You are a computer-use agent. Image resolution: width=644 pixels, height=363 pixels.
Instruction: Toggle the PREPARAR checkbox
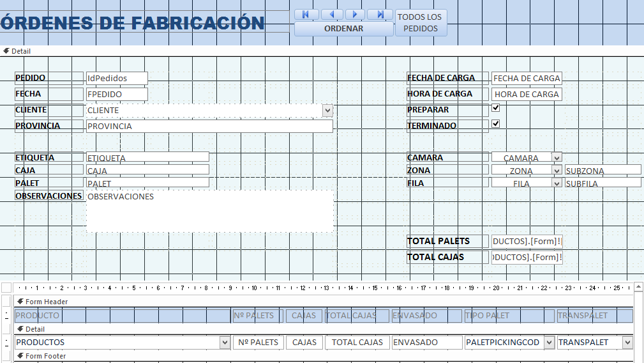(x=496, y=108)
